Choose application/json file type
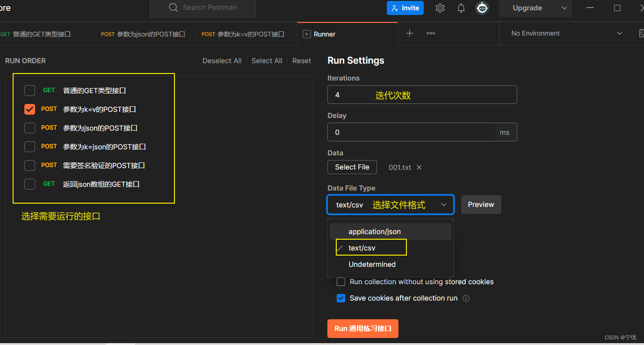Image resolution: width=644 pixels, height=345 pixels. pyautogui.click(x=391, y=232)
